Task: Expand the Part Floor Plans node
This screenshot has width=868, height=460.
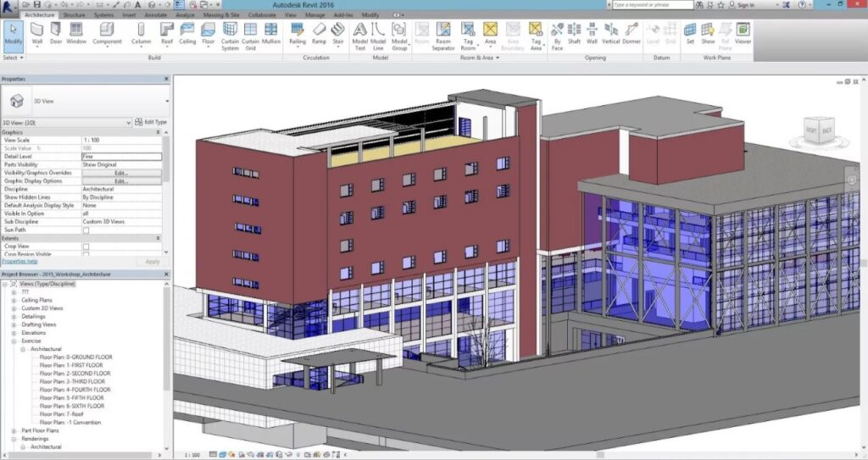Action: 14,430
